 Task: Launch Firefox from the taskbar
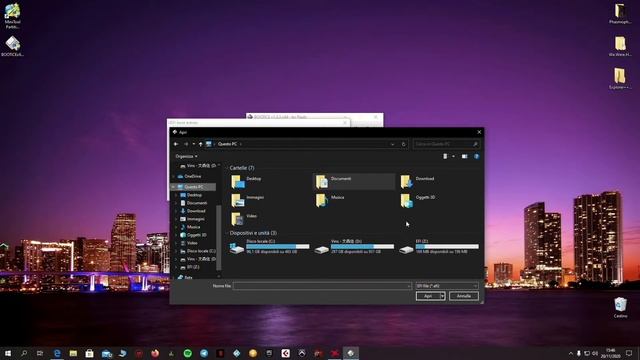point(155,353)
